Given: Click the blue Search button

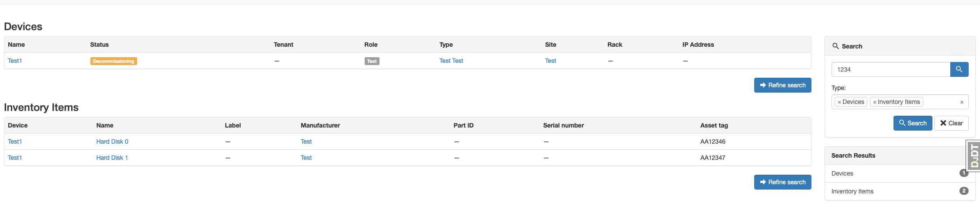Looking at the screenshot, I should [912, 123].
